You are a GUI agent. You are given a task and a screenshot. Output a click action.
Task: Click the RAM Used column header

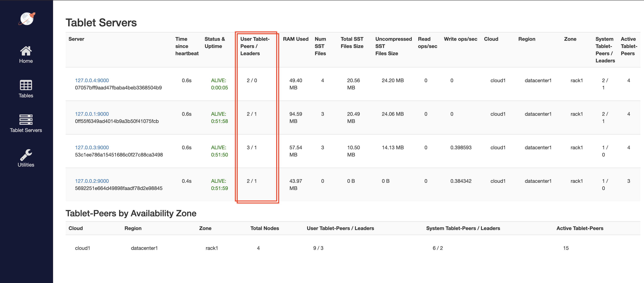tap(295, 39)
